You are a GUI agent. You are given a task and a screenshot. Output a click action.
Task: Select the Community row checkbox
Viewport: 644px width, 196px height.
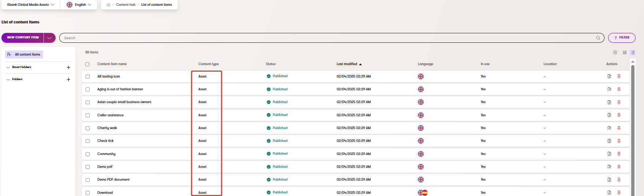87,154
